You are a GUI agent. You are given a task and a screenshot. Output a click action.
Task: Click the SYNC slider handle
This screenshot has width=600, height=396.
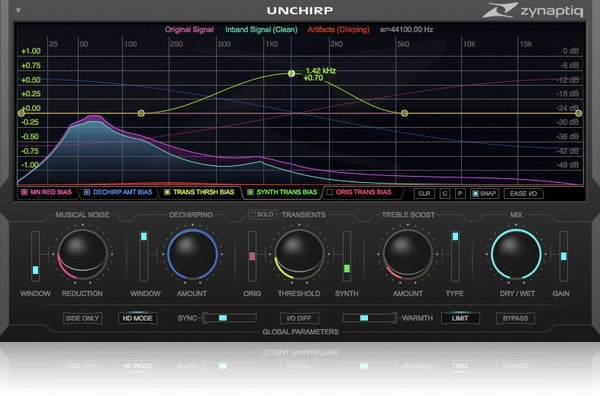click(223, 318)
